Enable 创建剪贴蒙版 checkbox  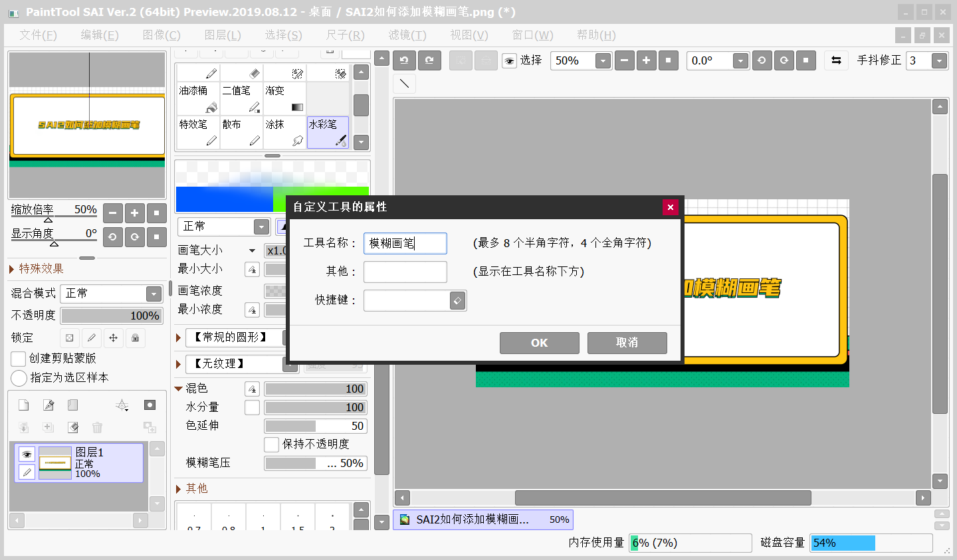click(19, 359)
